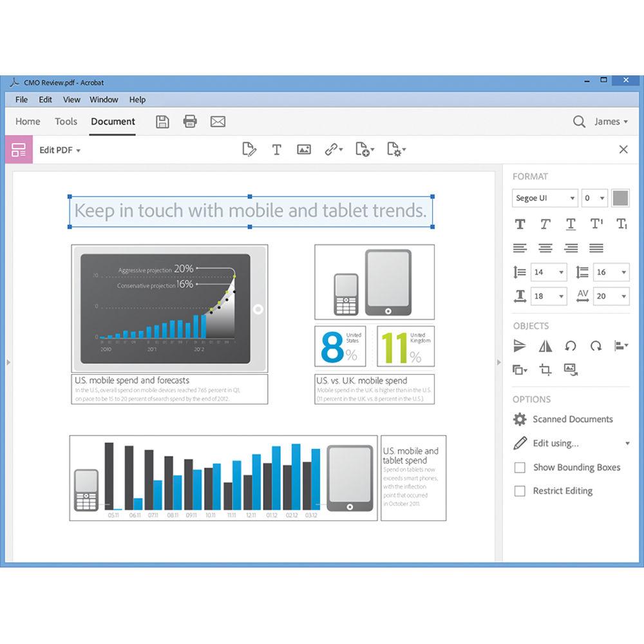
Task: Open the Window menu
Action: 103,100
